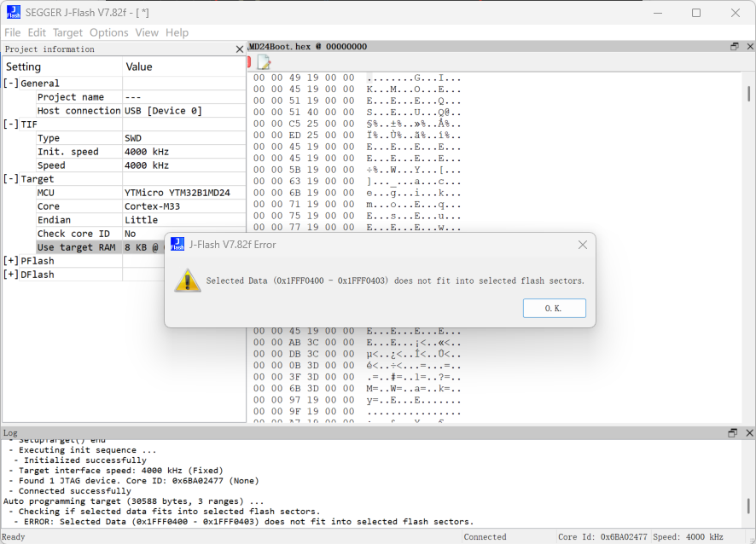Close the J-Flash Error dialog
The width and height of the screenshot is (756, 544).
click(x=583, y=245)
